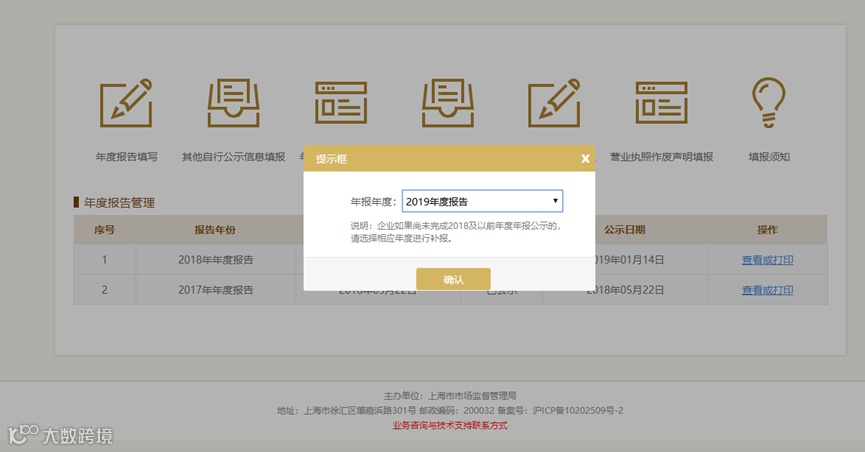Expand the 年报年度 dropdown showing 2019年度报告
Screen dimensions: 865x452
(x=482, y=201)
